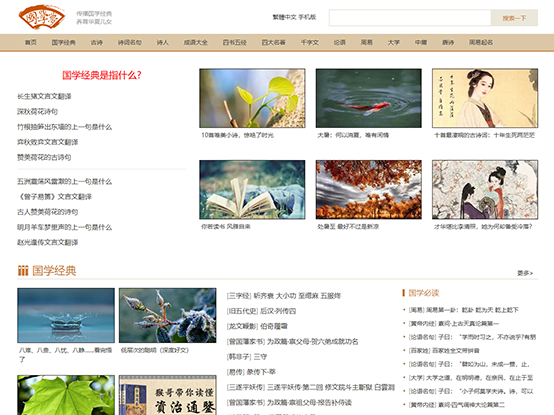Open [黄帝内经] 素问-上古天真论篇第一 entry
This screenshot has width=554, height=415.
click(x=453, y=324)
